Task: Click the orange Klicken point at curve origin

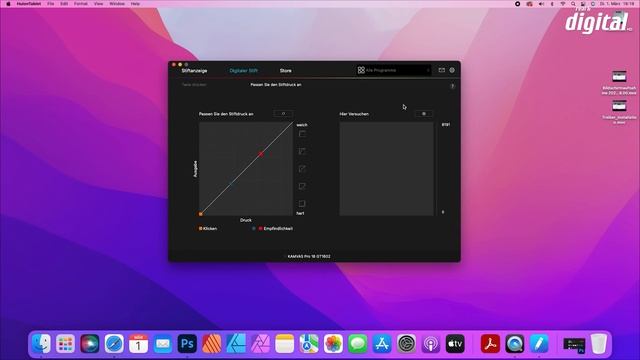Action: 201,214
